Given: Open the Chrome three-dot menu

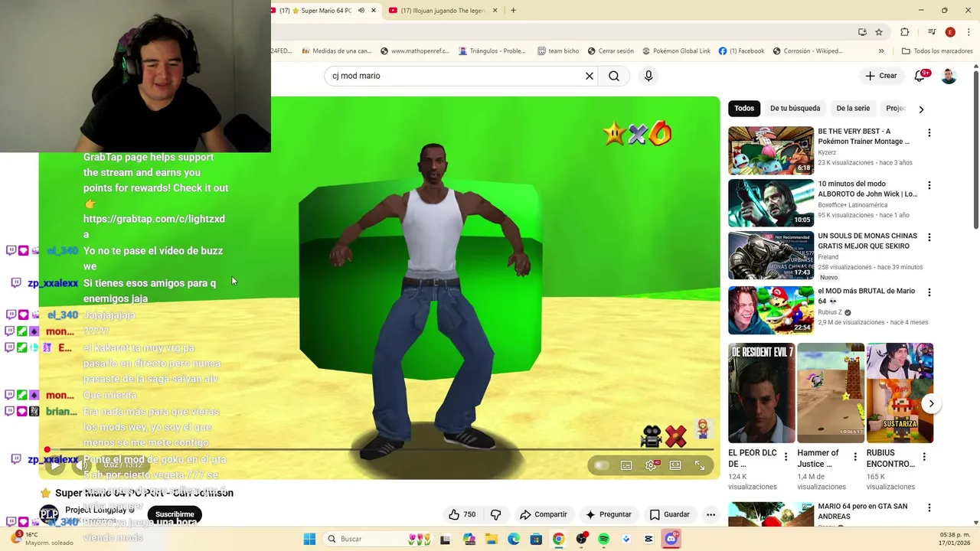Looking at the screenshot, I should (969, 32).
